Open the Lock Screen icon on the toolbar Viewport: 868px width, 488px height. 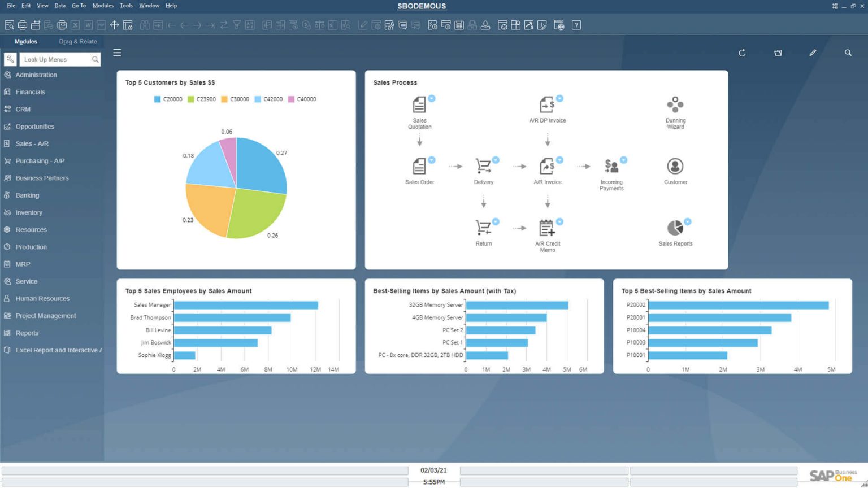128,25
